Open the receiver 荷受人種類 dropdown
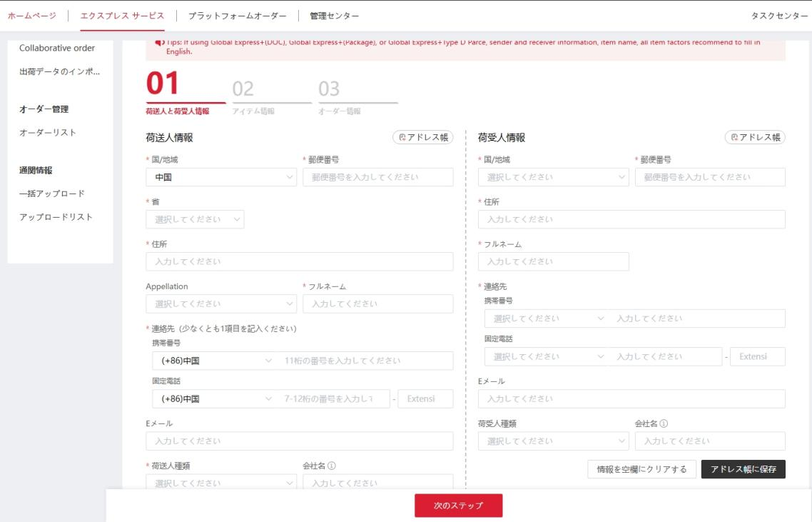The height and width of the screenshot is (522, 812). pyautogui.click(x=553, y=441)
